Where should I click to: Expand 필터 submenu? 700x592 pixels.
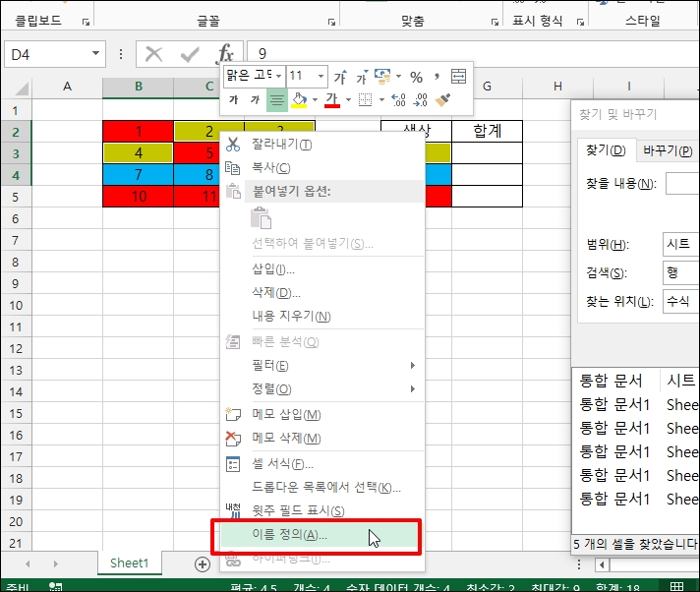point(321,366)
